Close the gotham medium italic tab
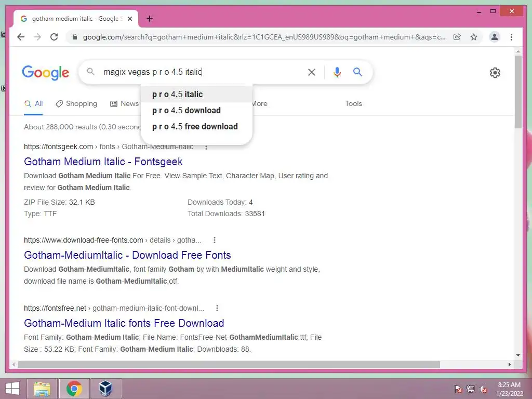The height and width of the screenshot is (399, 532). (x=129, y=19)
